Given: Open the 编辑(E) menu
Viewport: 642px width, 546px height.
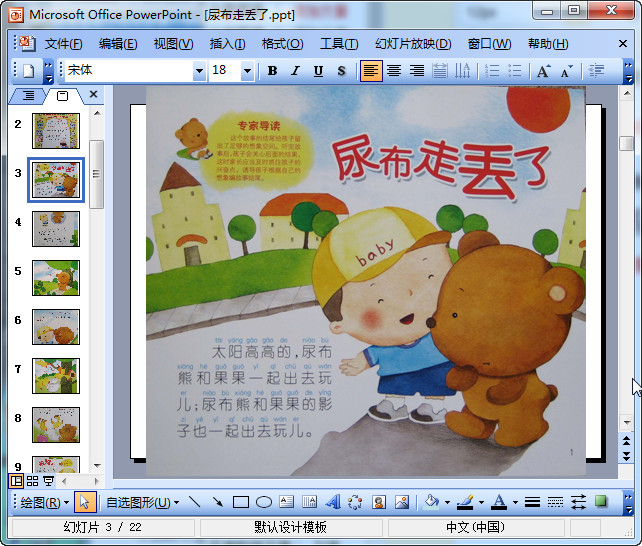Looking at the screenshot, I should pos(118,44).
